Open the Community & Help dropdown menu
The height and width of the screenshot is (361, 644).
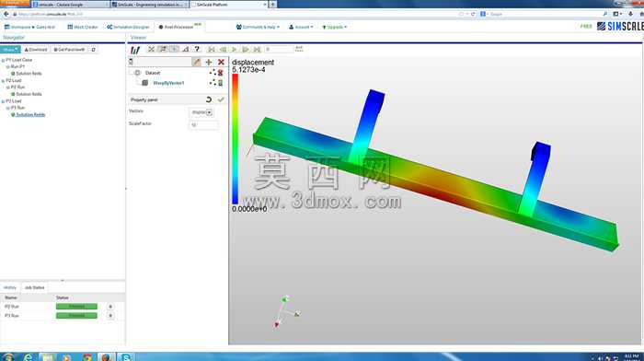[x=258, y=27]
